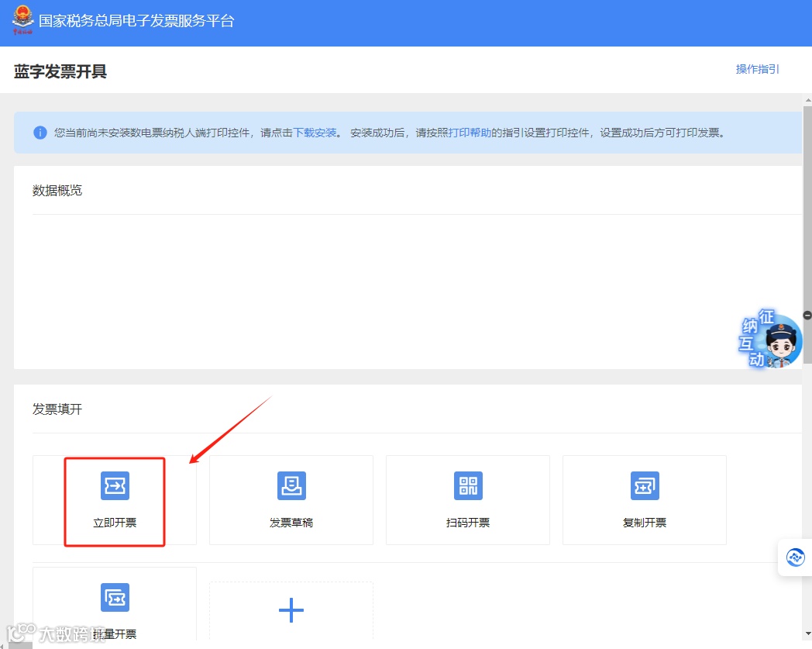812x649 pixels.
Task: Click the 扫码开票 label text
Action: pos(468,523)
